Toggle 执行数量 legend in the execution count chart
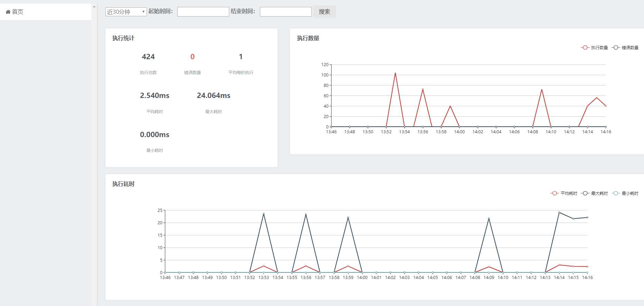644x306 pixels. click(x=594, y=48)
